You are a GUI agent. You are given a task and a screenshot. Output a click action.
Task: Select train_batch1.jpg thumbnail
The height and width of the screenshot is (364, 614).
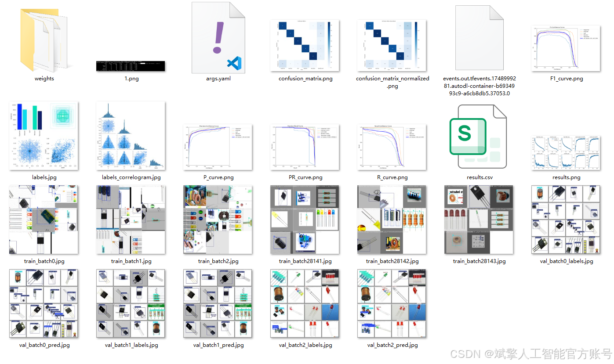[x=131, y=220]
